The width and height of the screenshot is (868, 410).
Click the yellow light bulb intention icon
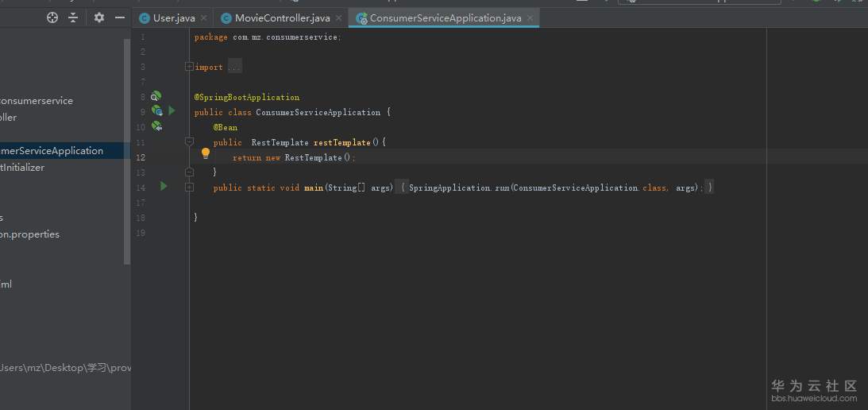206,153
